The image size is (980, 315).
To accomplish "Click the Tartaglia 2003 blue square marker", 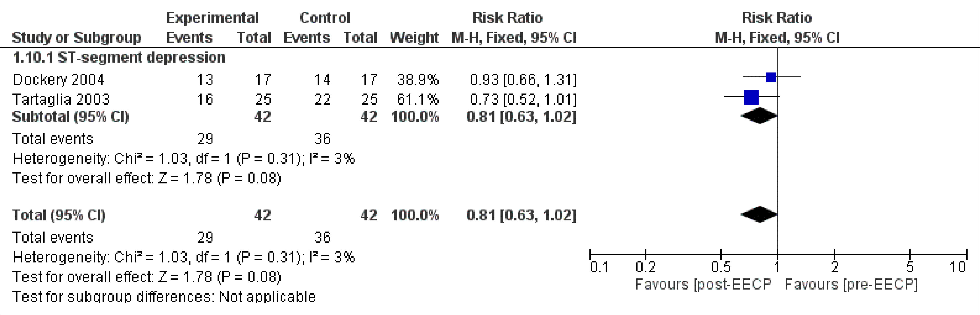I will pos(751,97).
